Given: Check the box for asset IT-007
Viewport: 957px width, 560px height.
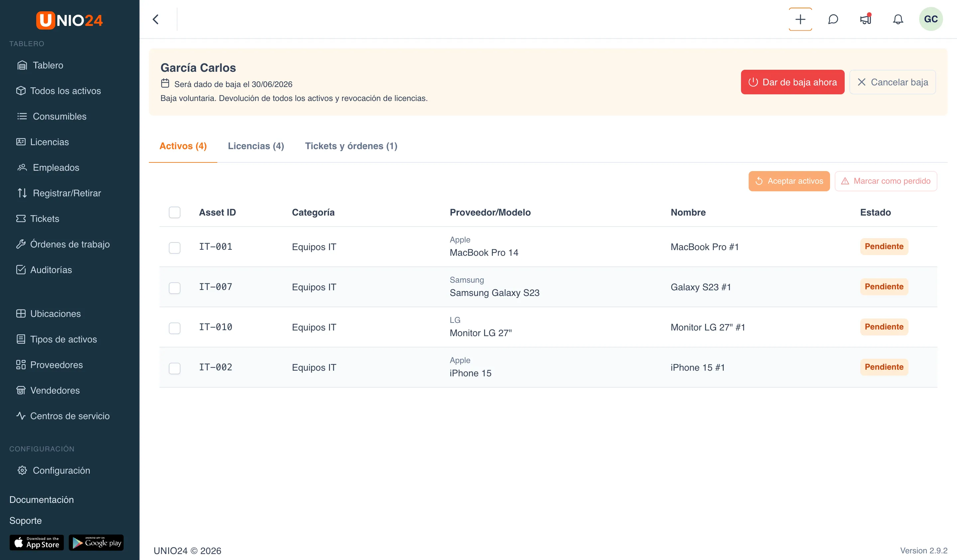Looking at the screenshot, I should click(175, 288).
